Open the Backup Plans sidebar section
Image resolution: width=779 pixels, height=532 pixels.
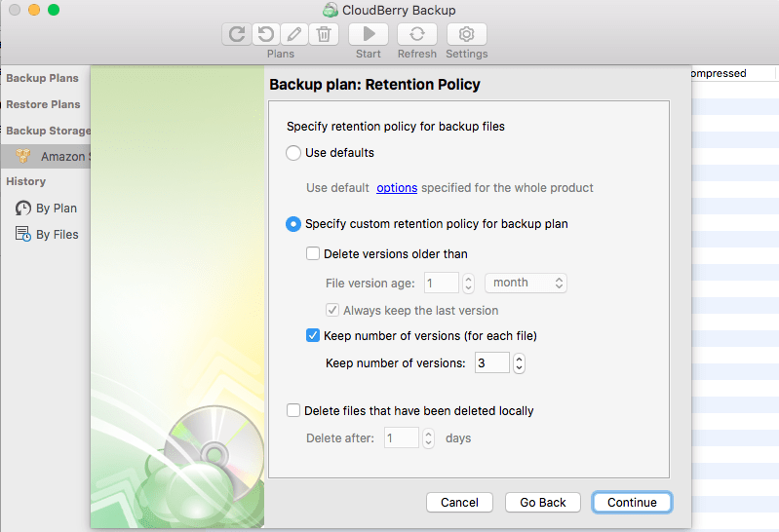tap(42, 78)
